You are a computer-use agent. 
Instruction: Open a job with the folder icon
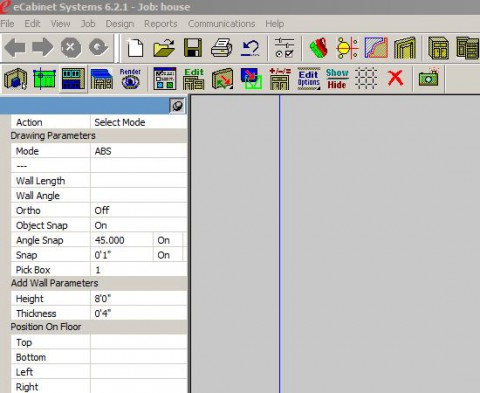pyautogui.click(x=164, y=48)
